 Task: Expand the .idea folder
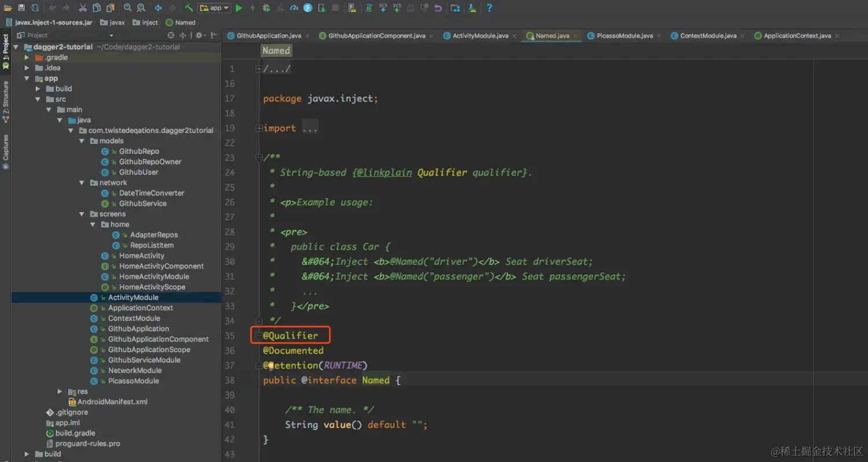27,68
